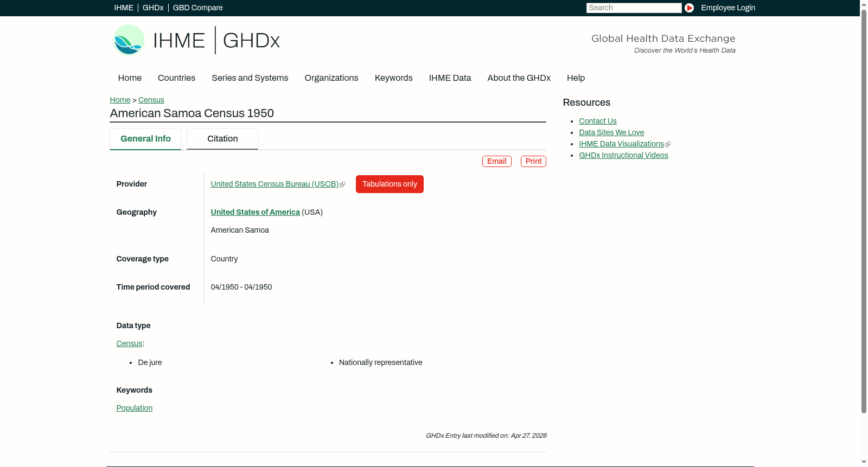Viewport: 868px width, 467px height.
Task: Open Series and Systems menu
Action: (250, 78)
